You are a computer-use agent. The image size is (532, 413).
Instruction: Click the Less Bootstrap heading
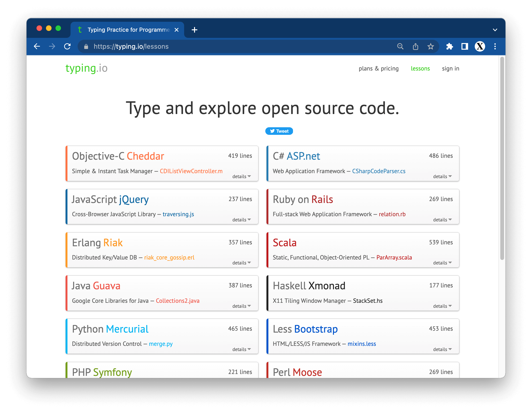tap(305, 329)
